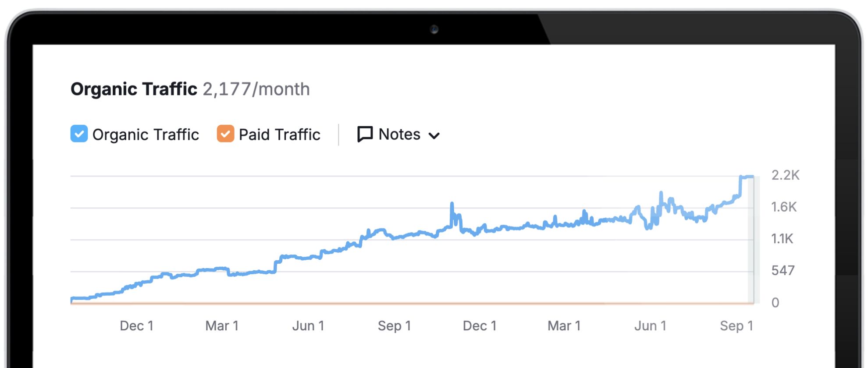Click the peak point of the traffic line
The height and width of the screenshot is (368, 868).
click(747, 177)
